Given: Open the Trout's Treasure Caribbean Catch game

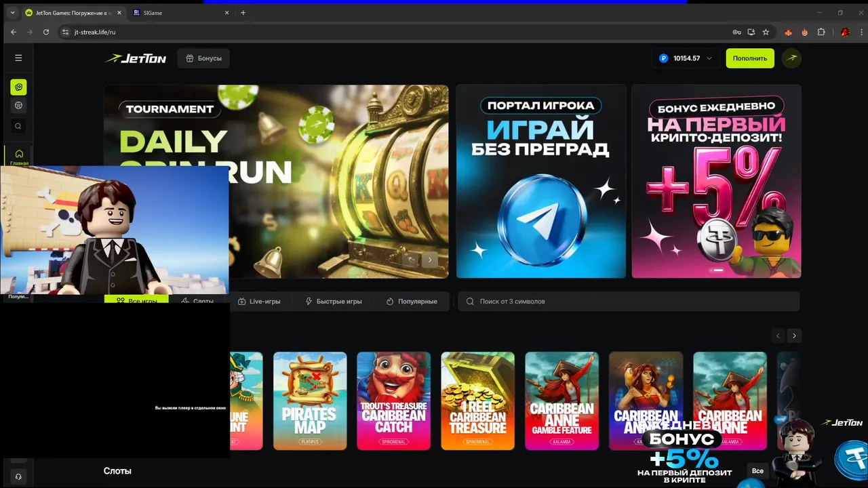Looking at the screenshot, I should [394, 401].
